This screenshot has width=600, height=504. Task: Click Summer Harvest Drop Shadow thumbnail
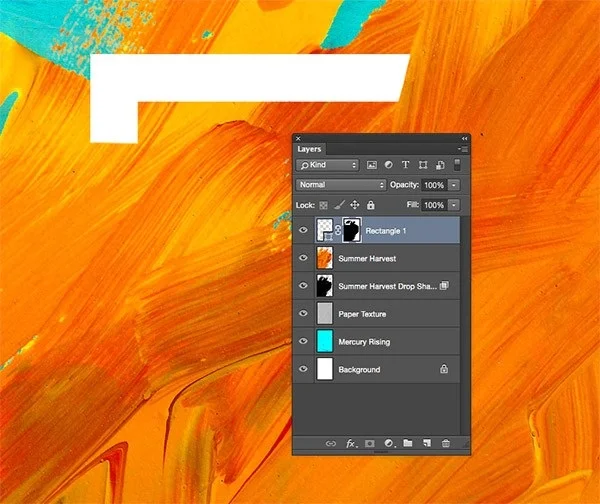click(x=324, y=285)
